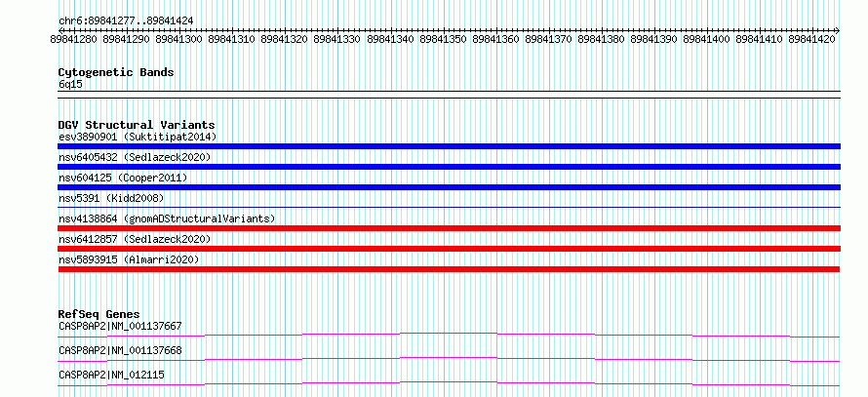868x397 pixels.
Task: Open gene label CASP8AP2|NM_012115
Action: point(111,375)
